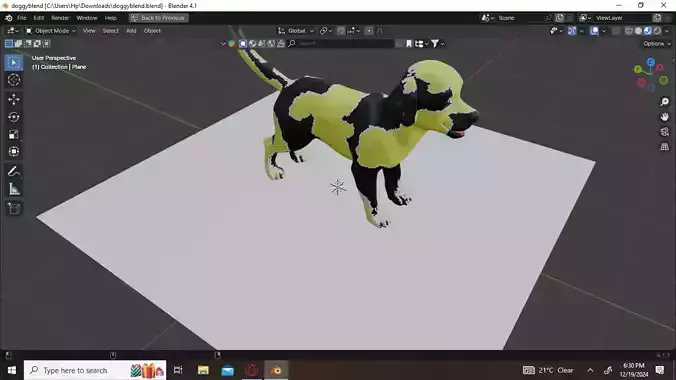The image size is (676, 380).
Task: Expand the shading options arrow
Action: (667, 31)
